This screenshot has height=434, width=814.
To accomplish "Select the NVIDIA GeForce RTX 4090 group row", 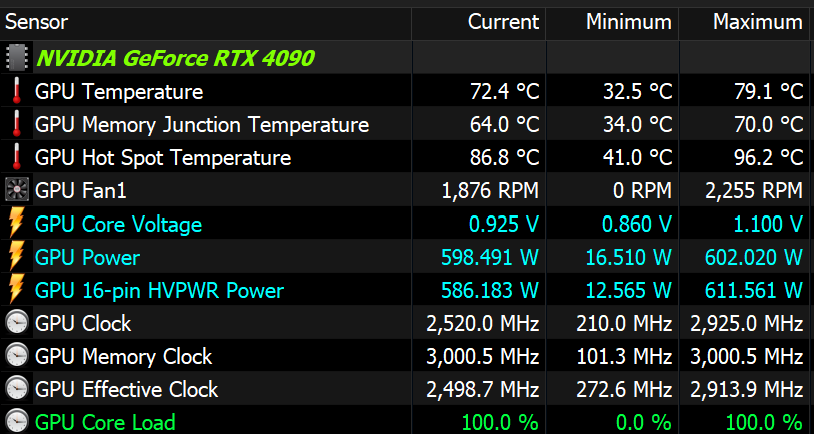I will [407, 58].
